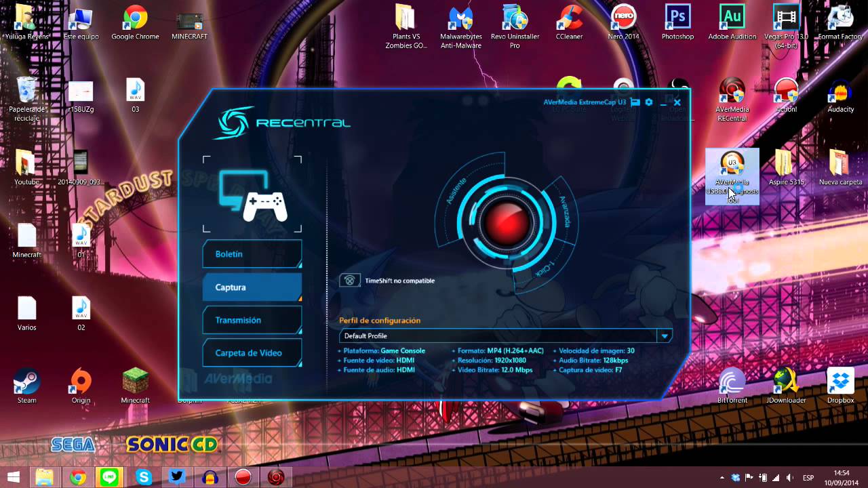Screen dimensions: 868x488
Task: Click the game console capture icon
Action: tap(252, 196)
